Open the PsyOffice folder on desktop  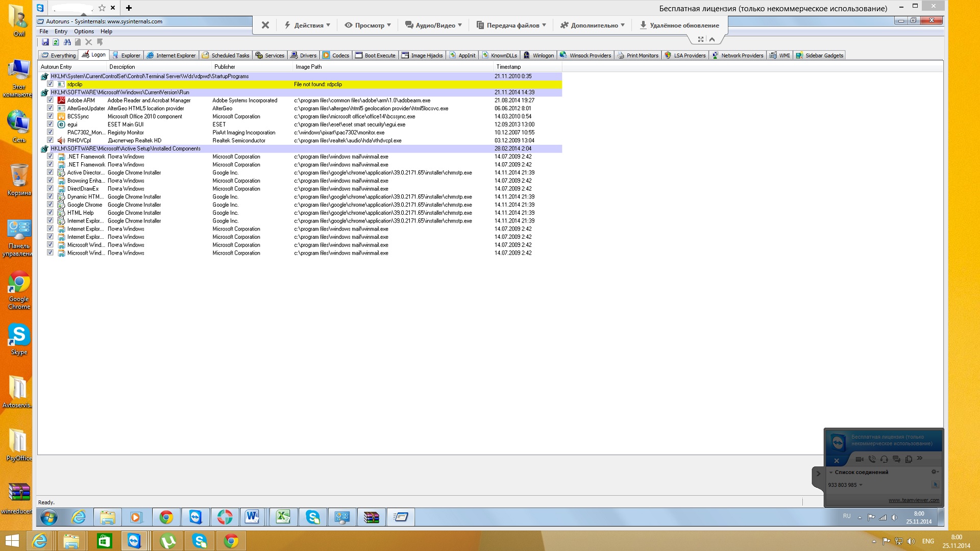[19, 444]
